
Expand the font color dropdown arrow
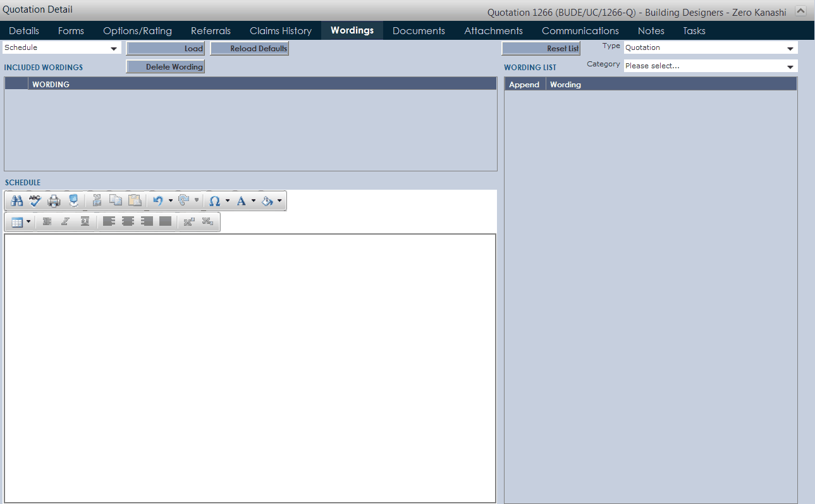pos(254,201)
